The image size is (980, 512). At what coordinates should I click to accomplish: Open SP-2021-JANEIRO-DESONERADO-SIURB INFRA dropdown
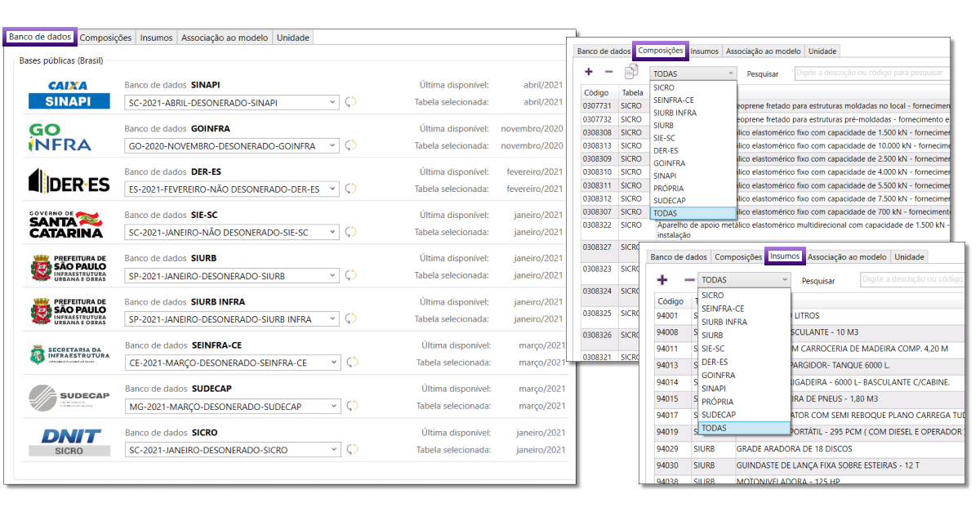[232, 319]
